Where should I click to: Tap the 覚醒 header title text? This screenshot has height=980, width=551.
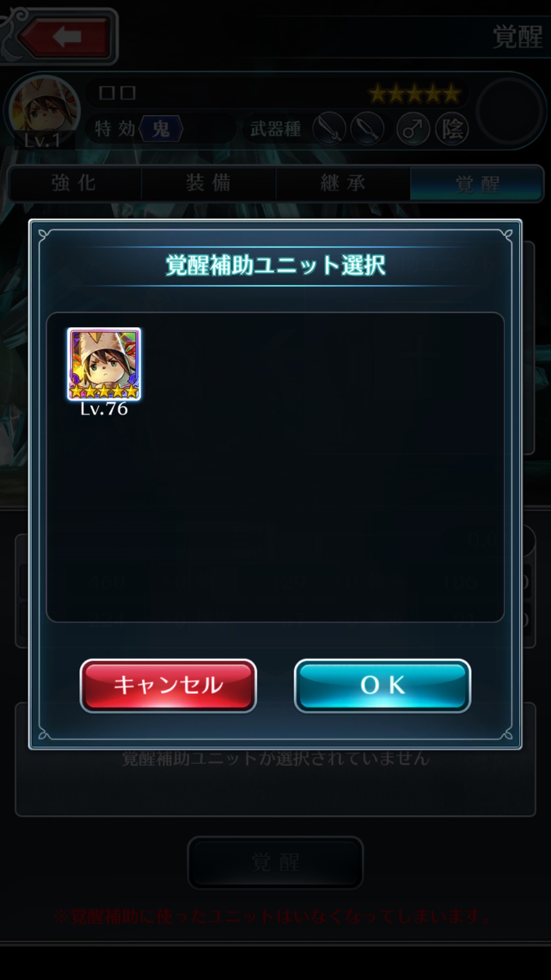click(x=517, y=37)
